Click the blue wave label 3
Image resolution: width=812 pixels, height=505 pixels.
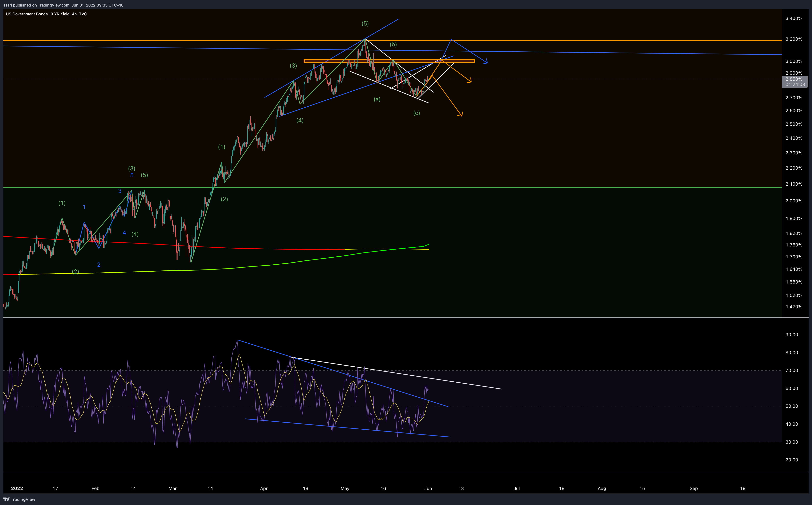pos(120,191)
